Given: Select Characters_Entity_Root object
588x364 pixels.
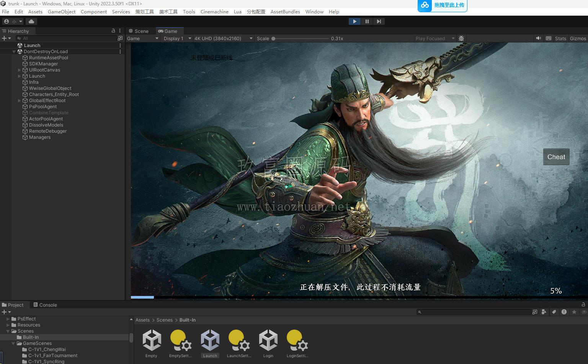Looking at the screenshot, I should click(54, 94).
